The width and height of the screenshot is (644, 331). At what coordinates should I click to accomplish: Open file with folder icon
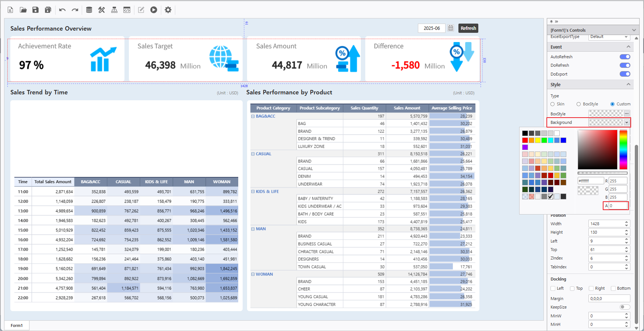click(x=23, y=10)
